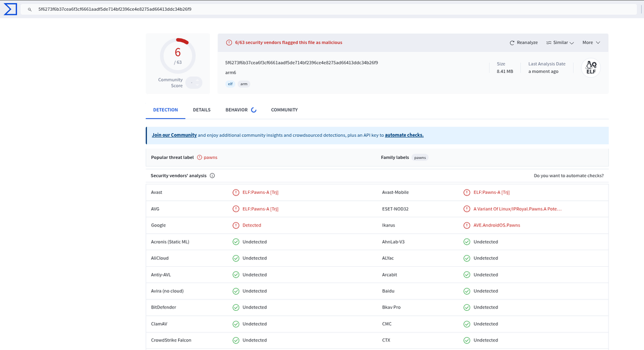This screenshot has width=644, height=350.
Task: Click the file hash text in summary
Action: (302, 63)
